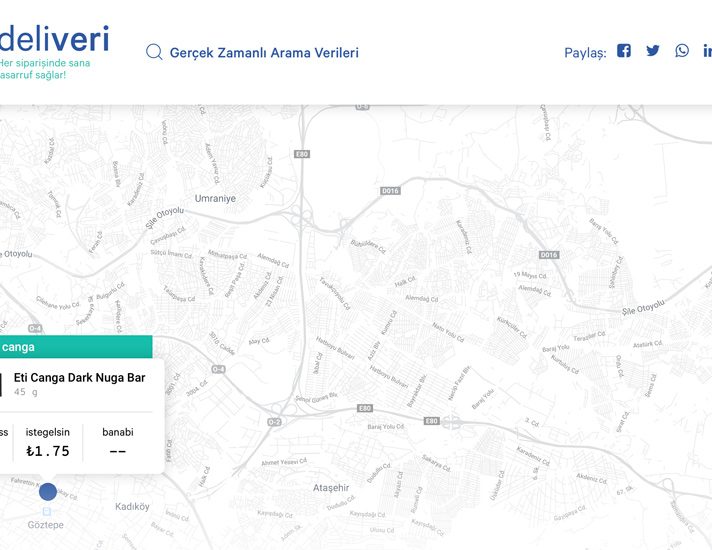Click the blue map marker near Göztepe

(48, 492)
